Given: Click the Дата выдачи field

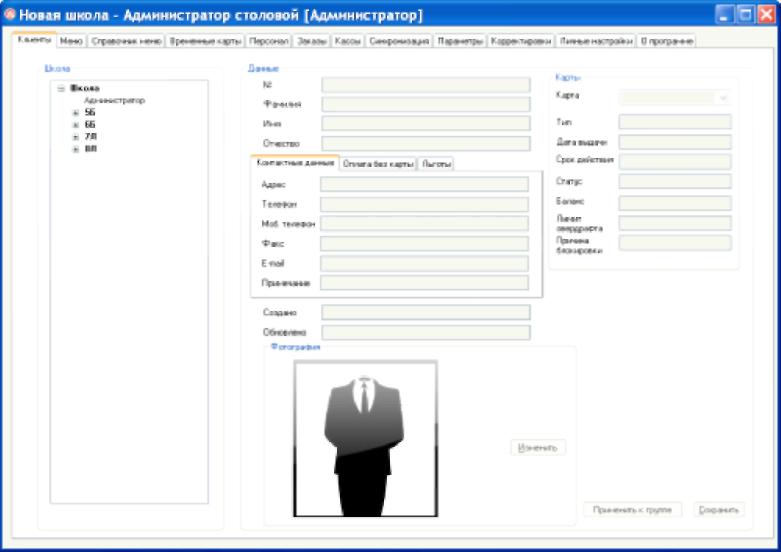Looking at the screenshot, I should pos(675,142).
